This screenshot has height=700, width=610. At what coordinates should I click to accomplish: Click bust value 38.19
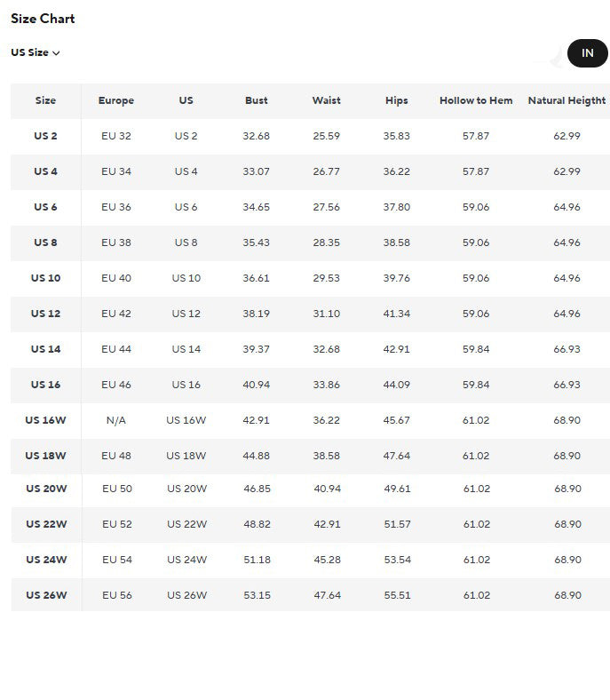(x=256, y=314)
